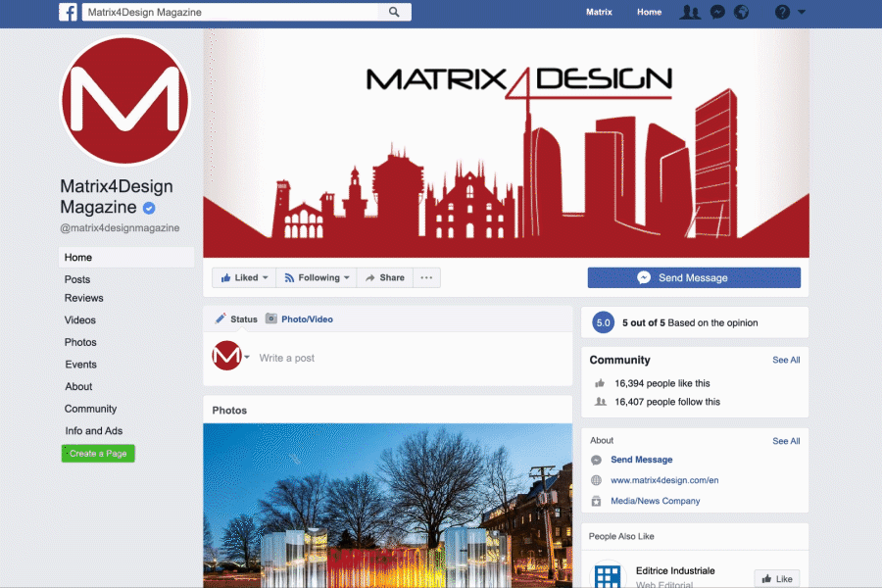Go to Matrix profile in top bar
Image resolution: width=882 pixels, height=588 pixels.
pyautogui.click(x=599, y=12)
